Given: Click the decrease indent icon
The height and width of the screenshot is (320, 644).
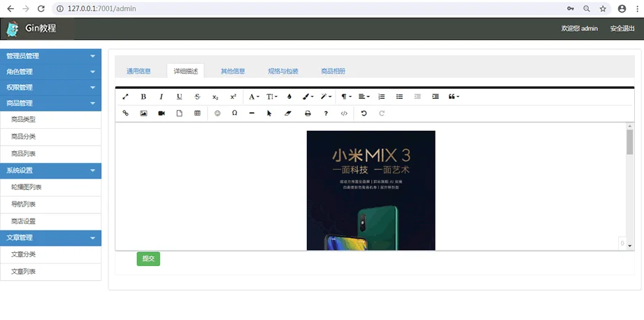Looking at the screenshot, I should click(417, 97).
